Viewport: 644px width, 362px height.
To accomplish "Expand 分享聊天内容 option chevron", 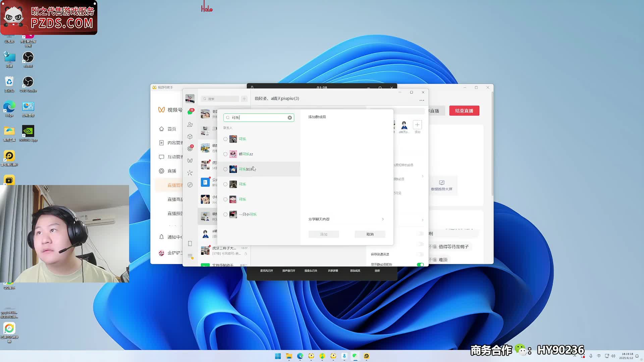I will point(383,219).
